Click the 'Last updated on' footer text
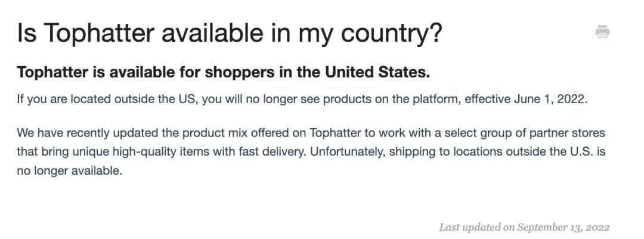644x239 pixels. point(477,227)
